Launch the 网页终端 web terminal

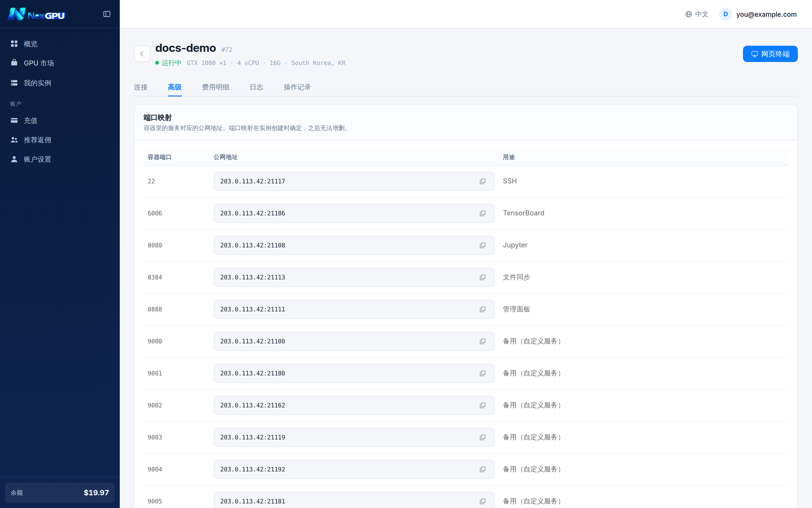770,54
